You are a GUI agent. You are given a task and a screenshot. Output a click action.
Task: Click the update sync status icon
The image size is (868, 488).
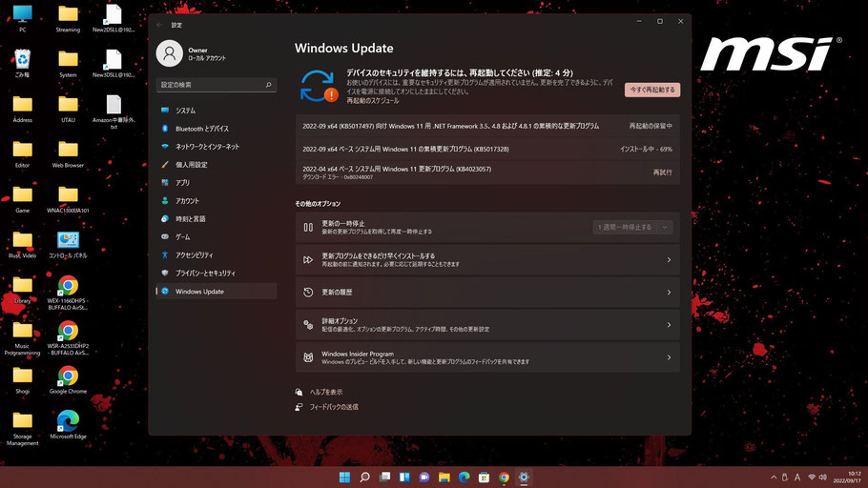click(x=319, y=86)
